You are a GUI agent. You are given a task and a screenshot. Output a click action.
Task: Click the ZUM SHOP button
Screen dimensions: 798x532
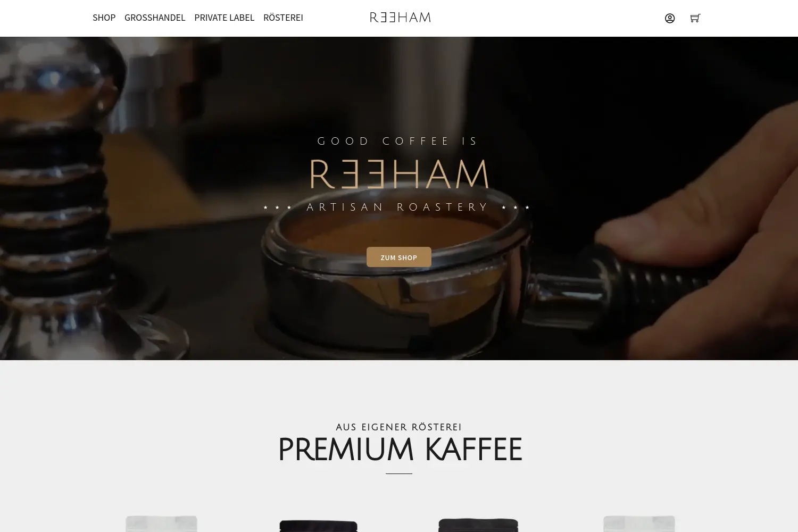pyautogui.click(x=399, y=257)
